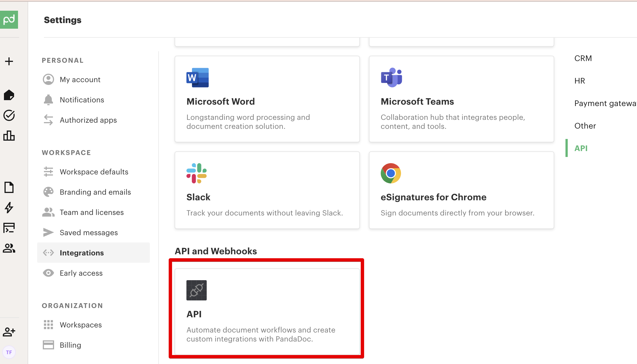The image size is (637, 364).
Task: Click the PandaDoc logo icon
Action: [9, 20]
